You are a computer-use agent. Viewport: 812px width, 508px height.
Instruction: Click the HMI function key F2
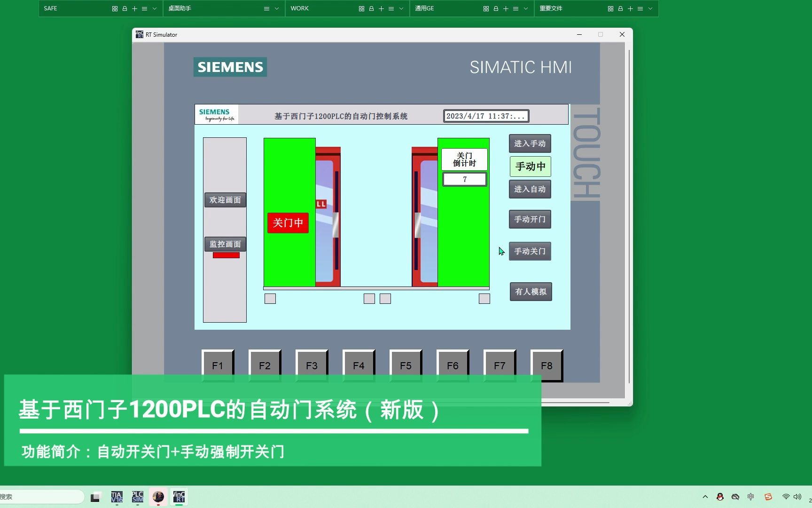265,365
